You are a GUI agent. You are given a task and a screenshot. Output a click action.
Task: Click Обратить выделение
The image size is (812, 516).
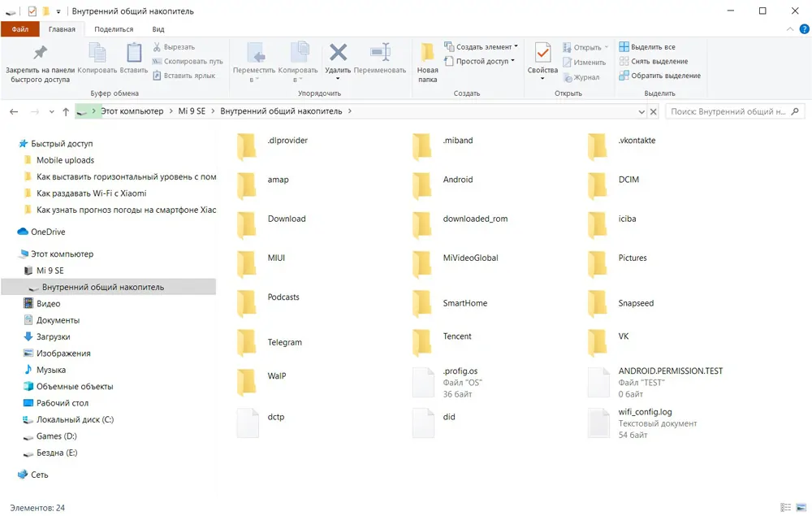[x=659, y=76]
